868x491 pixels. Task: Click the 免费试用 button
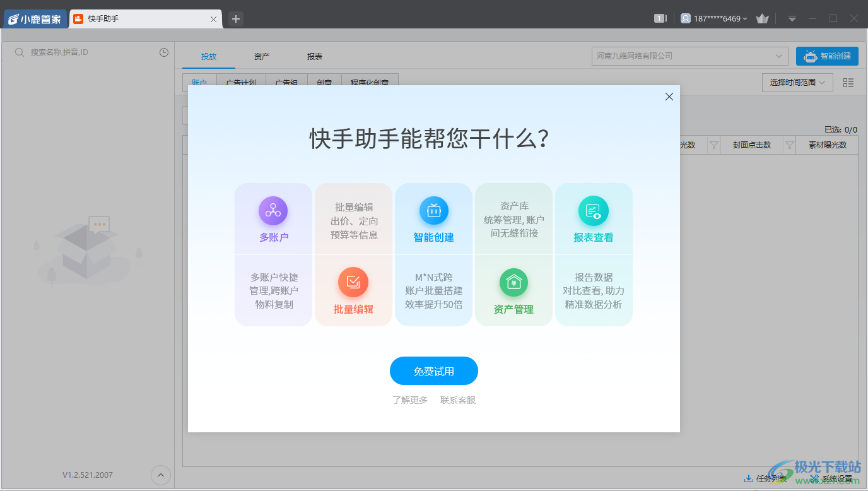[x=434, y=371]
